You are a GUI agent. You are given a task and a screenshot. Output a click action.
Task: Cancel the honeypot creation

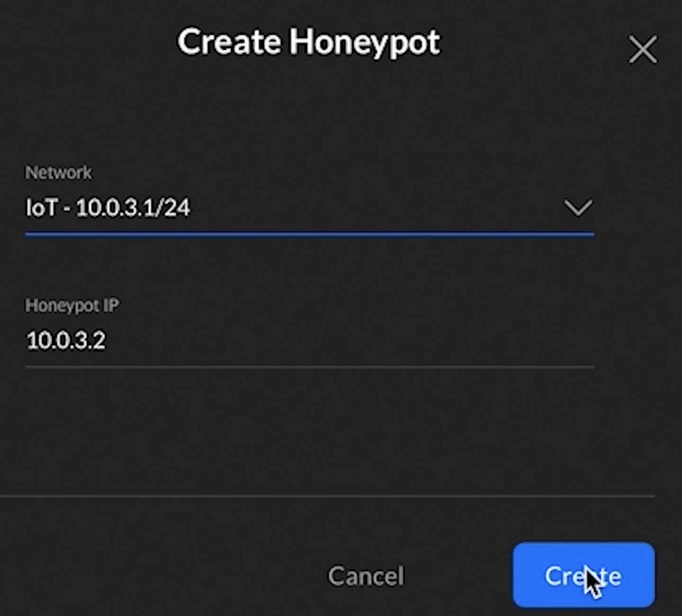366,576
